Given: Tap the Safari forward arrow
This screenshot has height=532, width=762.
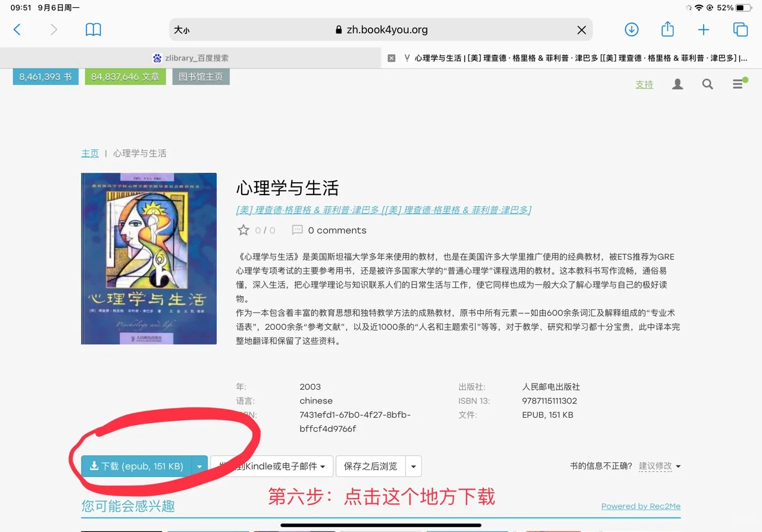Looking at the screenshot, I should [x=54, y=30].
